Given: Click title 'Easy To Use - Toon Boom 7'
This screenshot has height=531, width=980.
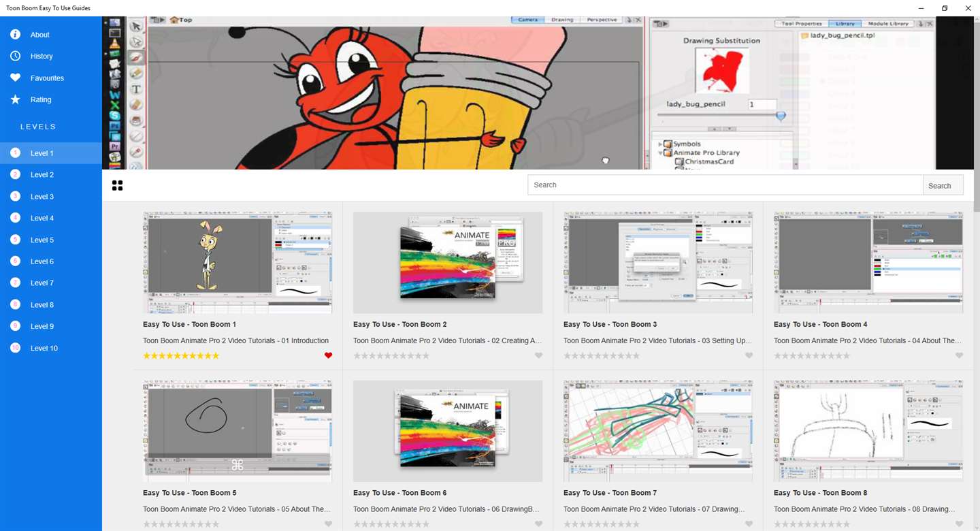Looking at the screenshot, I should [x=610, y=493].
